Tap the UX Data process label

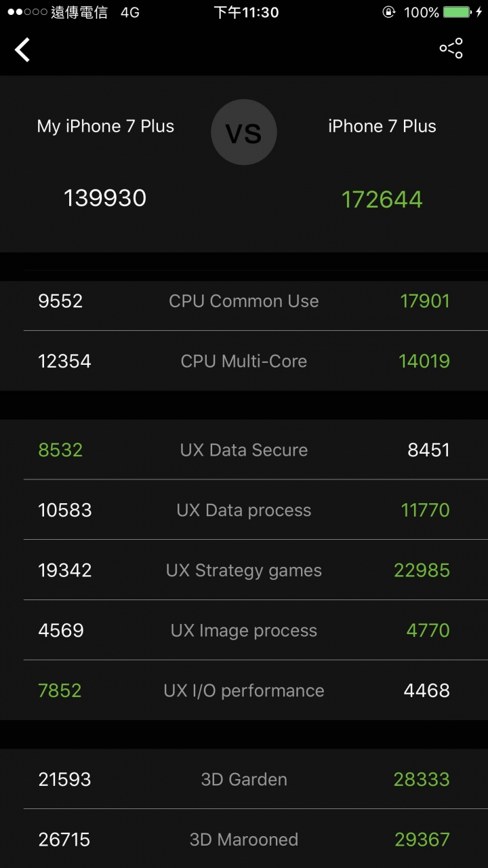pyautogui.click(x=244, y=510)
